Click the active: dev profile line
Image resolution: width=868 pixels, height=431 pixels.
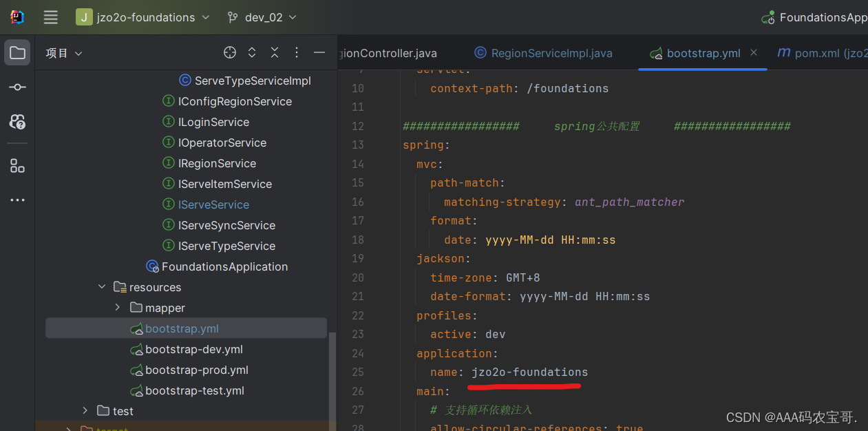tap(468, 334)
